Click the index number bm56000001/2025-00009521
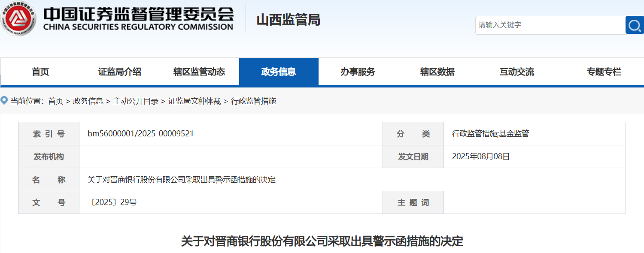 tap(140, 134)
